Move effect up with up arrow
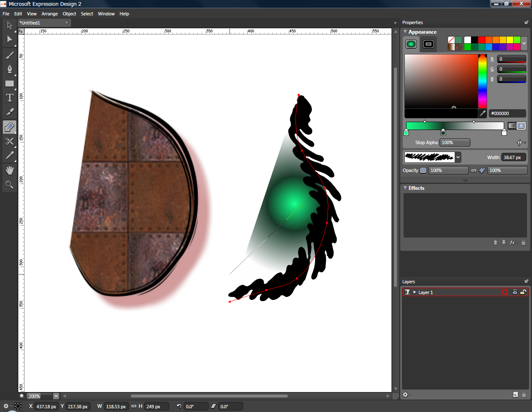 coord(495,243)
